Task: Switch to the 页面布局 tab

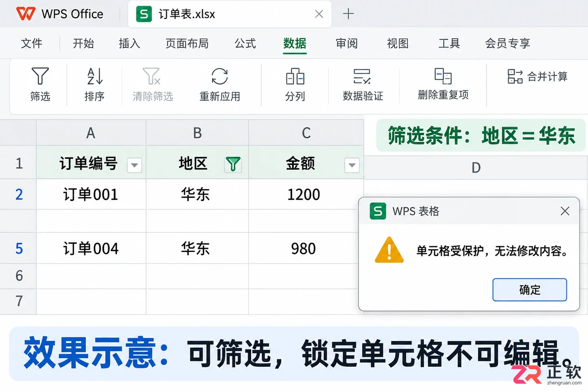Action: click(187, 43)
